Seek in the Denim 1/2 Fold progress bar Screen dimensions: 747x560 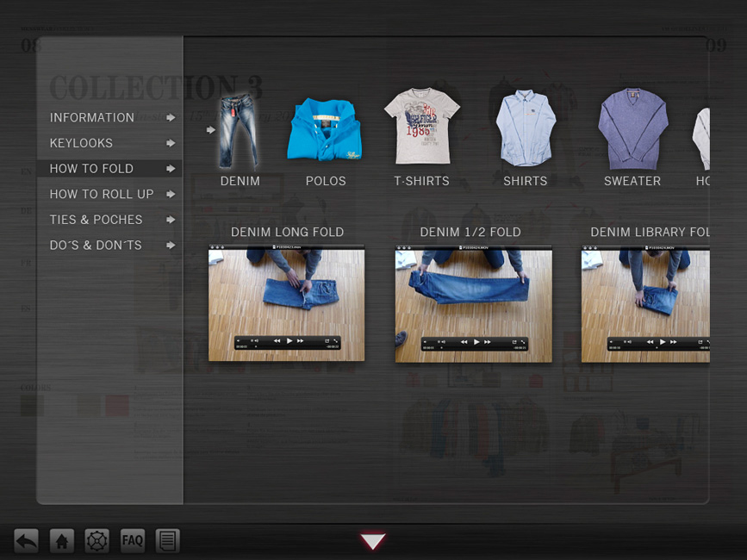pyautogui.click(x=474, y=348)
